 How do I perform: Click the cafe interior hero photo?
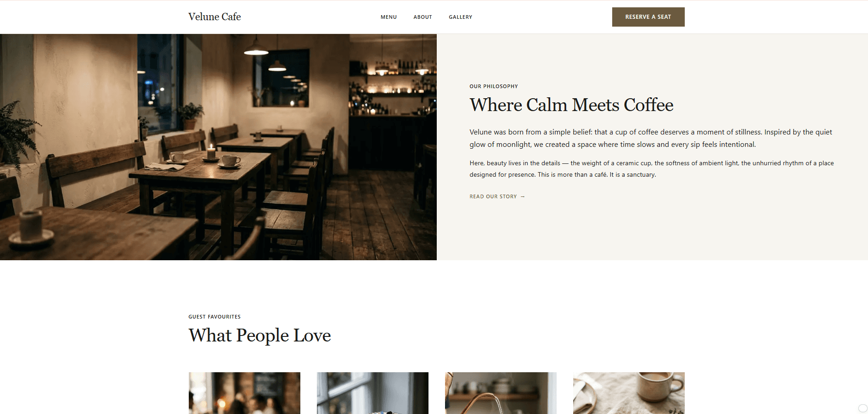(218, 147)
